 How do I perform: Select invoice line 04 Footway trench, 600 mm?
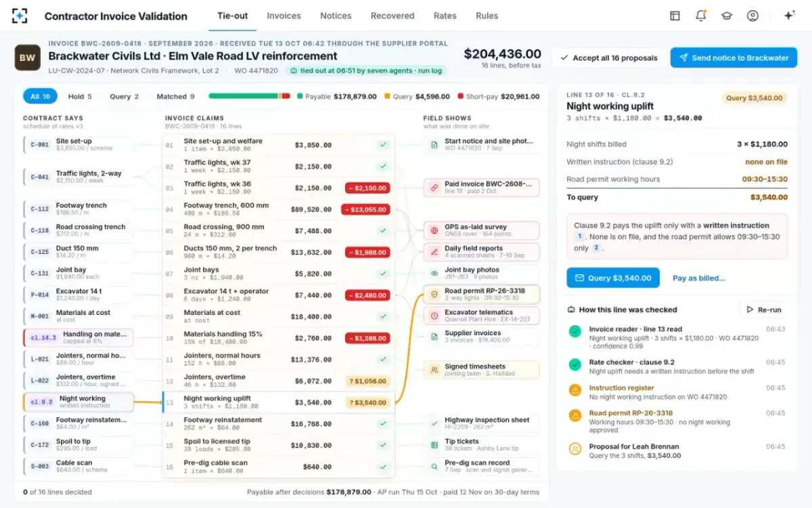pyautogui.click(x=278, y=209)
